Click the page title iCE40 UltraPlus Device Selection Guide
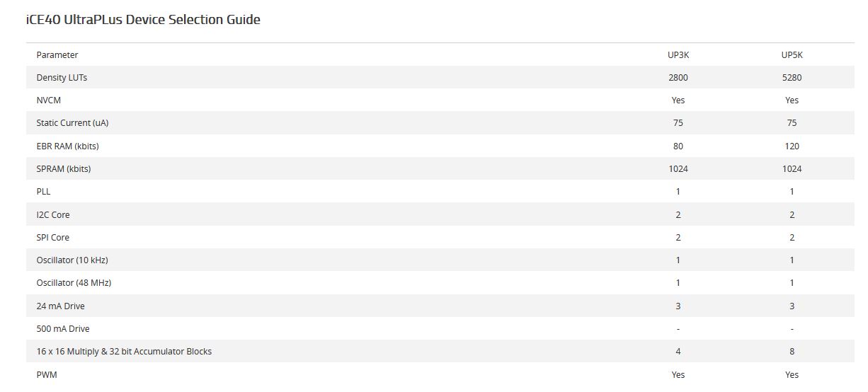 (x=143, y=20)
